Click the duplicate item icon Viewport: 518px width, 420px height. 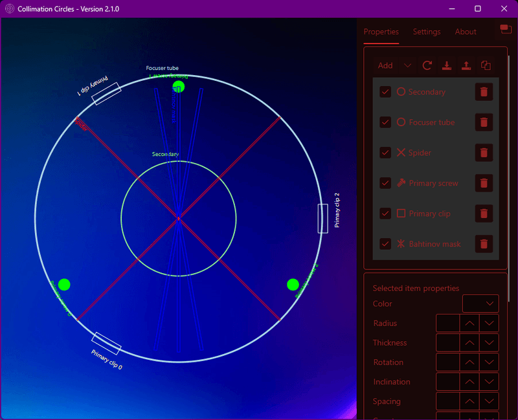point(486,65)
